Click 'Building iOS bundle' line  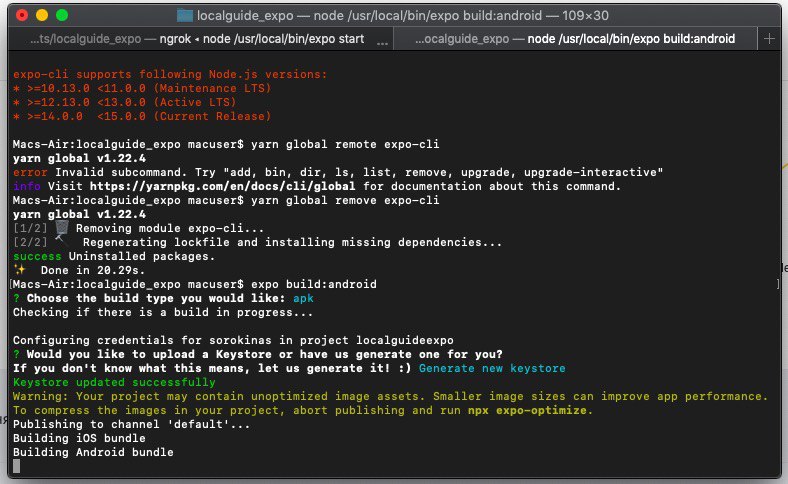79,438
